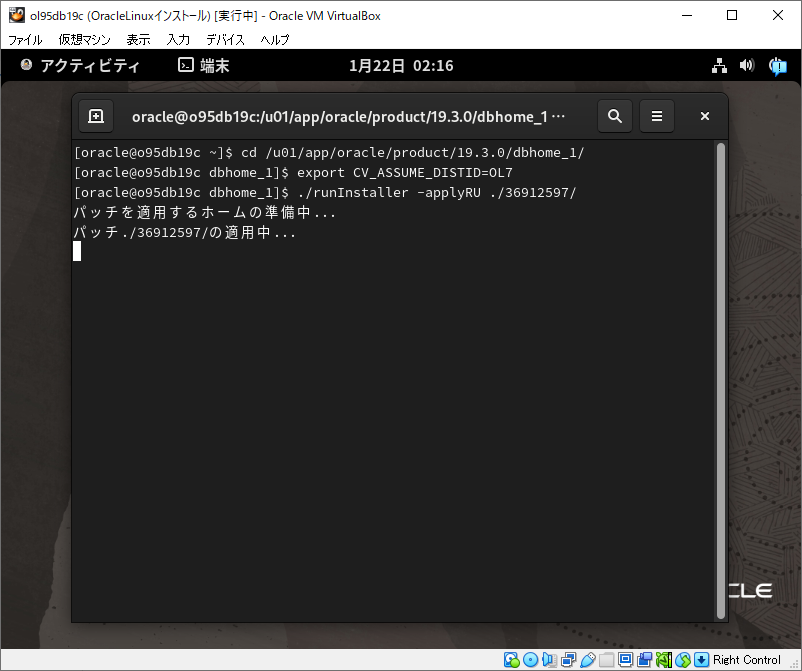Click the network icon in the GNOME top bar
This screenshot has width=802, height=671.
[719, 65]
